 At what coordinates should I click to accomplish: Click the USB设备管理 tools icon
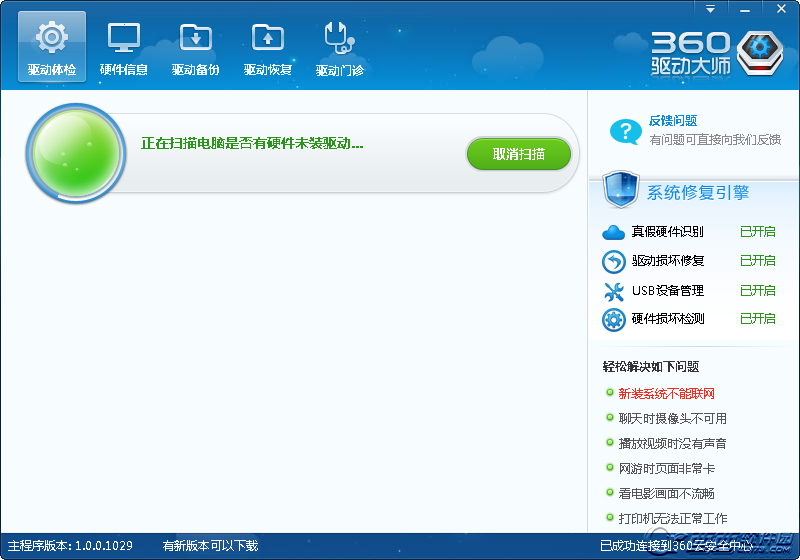[x=613, y=291]
